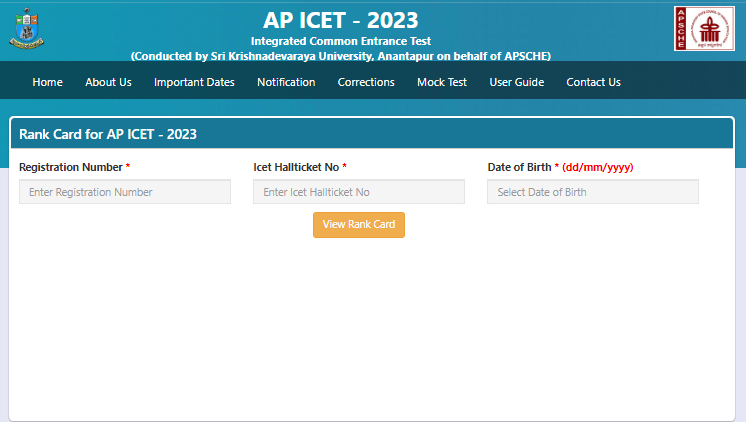The image size is (746, 422).
Task: Click the Icet Hallticket No label
Action: tap(296, 167)
